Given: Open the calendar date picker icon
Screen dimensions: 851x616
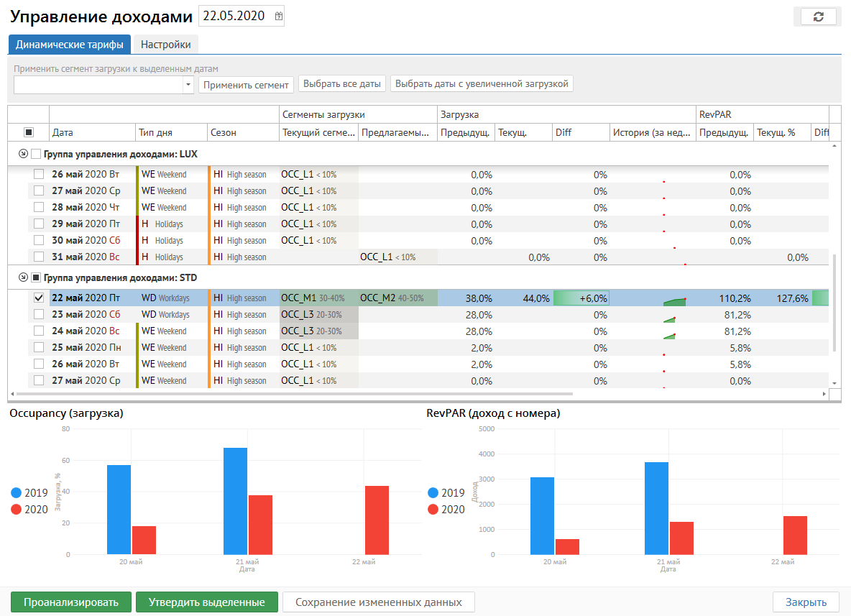Looking at the screenshot, I should click(279, 17).
